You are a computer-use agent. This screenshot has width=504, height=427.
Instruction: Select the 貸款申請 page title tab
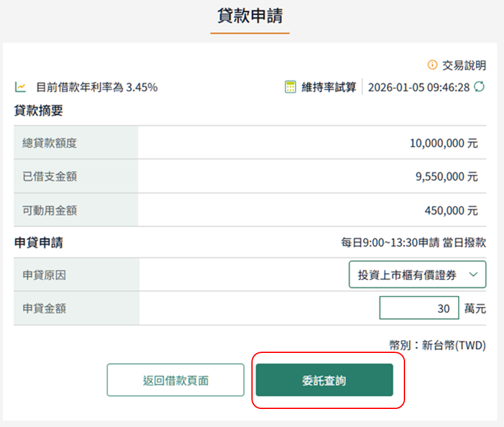(x=250, y=17)
